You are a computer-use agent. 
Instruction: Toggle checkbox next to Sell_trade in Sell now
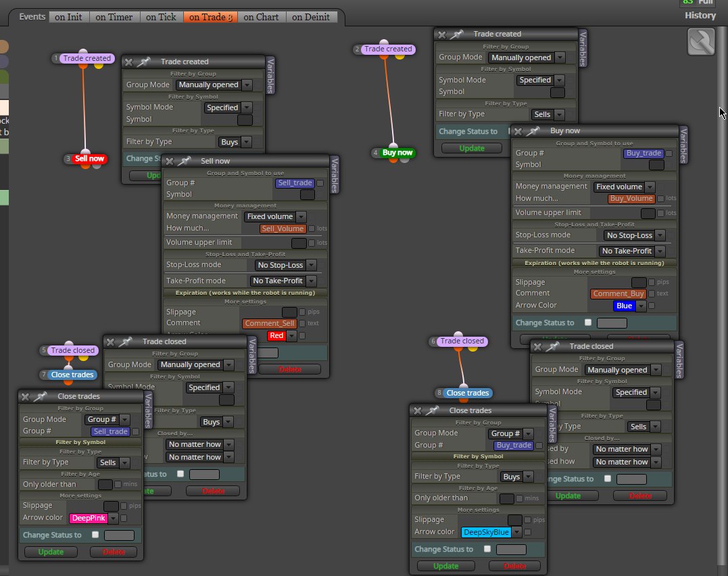pyautogui.click(x=320, y=183)
